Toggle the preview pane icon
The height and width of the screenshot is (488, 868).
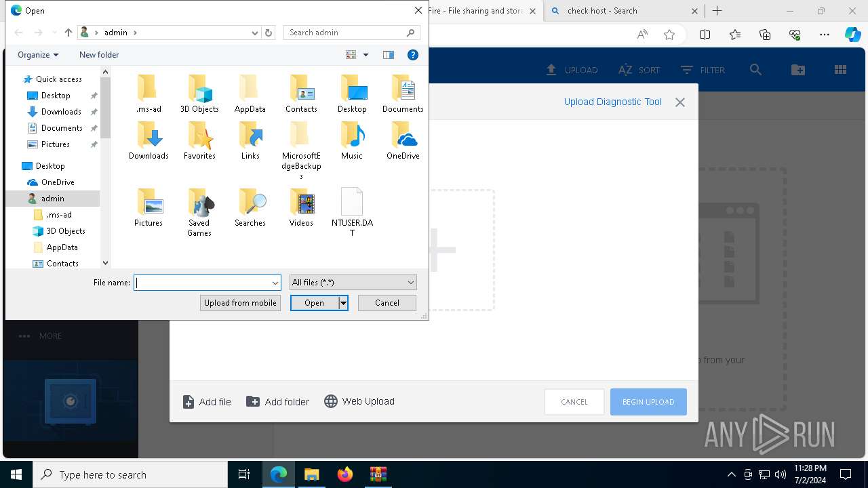389,55
